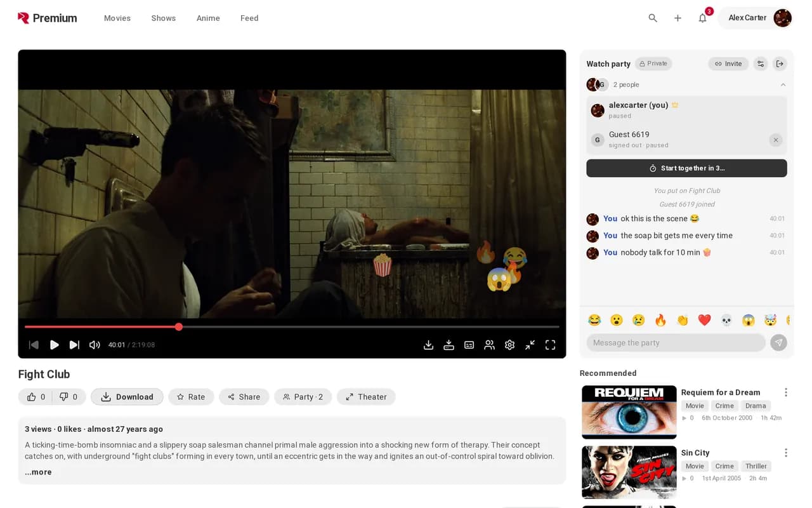Go to the previous video in player
This screenshot has width=812, height=508.
tap(34, 345)
